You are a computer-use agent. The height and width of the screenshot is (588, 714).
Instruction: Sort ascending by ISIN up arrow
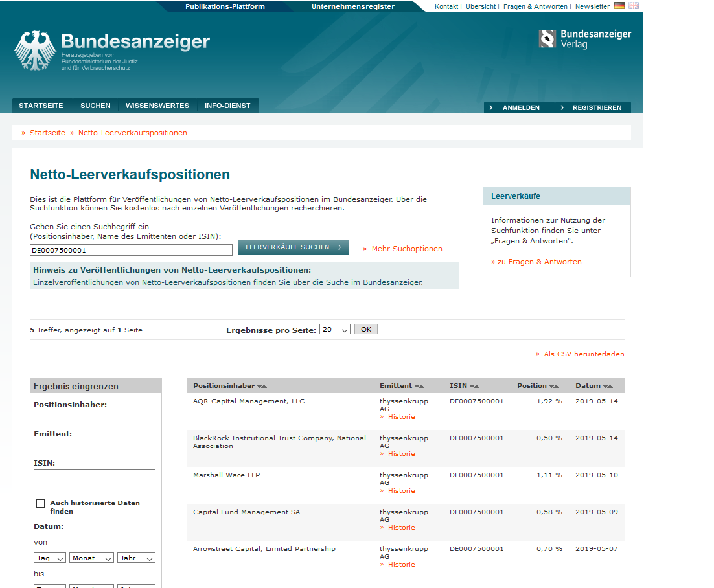477,387
